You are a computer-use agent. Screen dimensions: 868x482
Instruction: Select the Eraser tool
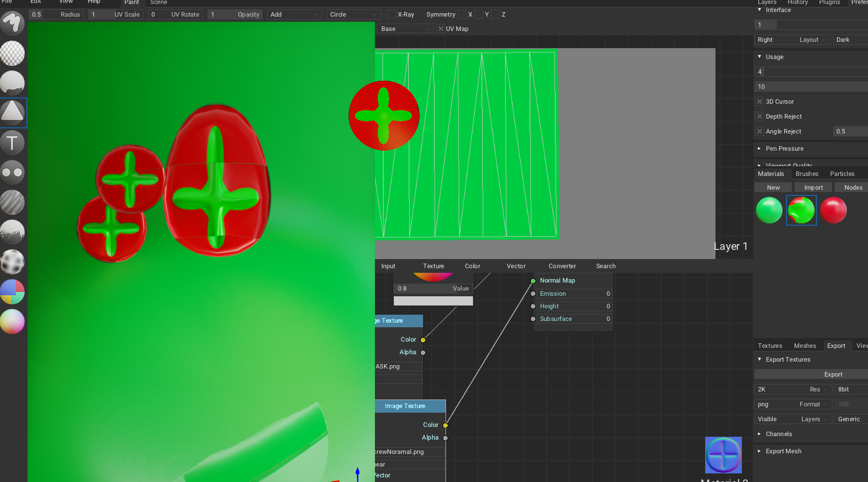pos(13,54)
